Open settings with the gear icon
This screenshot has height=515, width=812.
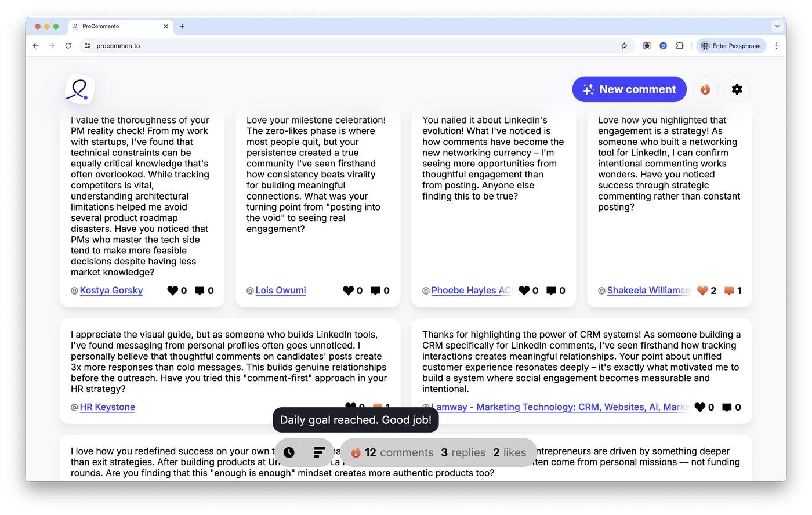[x=737, y=89]
